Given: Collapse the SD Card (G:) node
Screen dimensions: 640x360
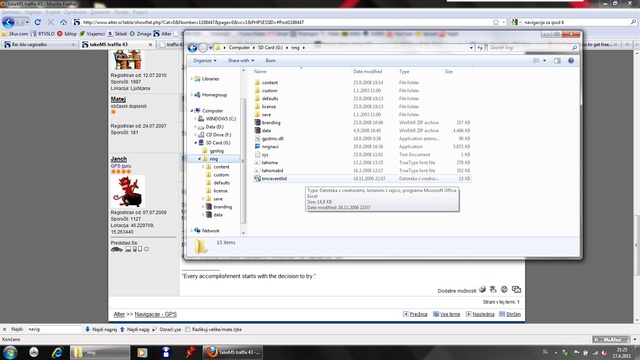Looking at the screenshot, I should 196,143.
